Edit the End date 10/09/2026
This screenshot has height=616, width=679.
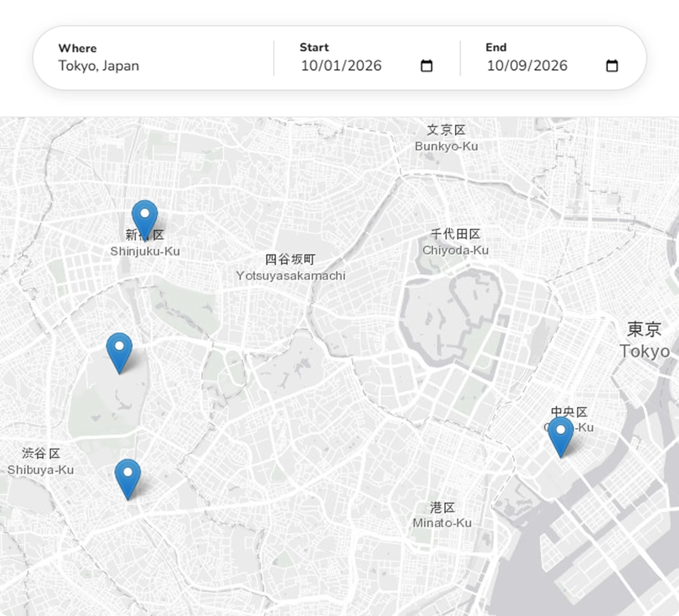point(527,66)
